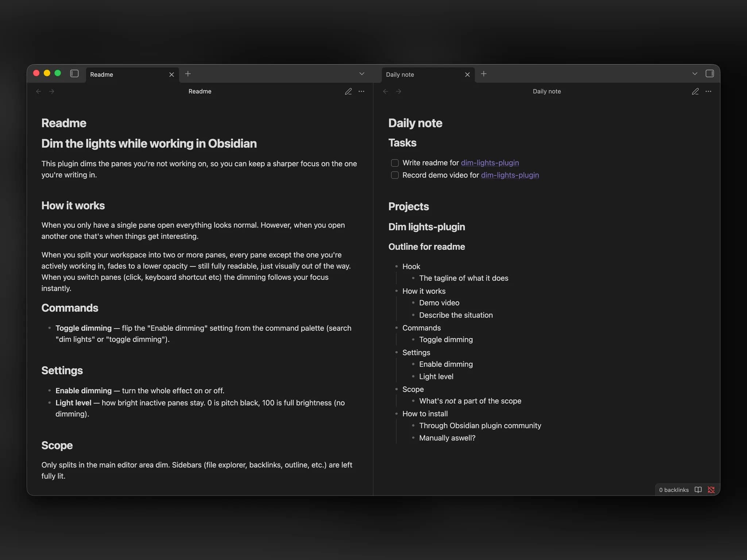Click the 'How to install' outline bullet

point(425,414)
